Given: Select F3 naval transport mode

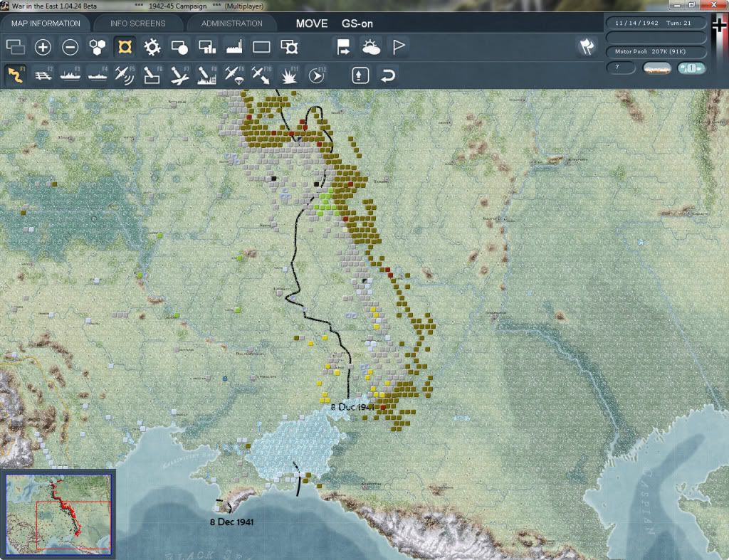Looking at the screenshot, I should (70, 75).
